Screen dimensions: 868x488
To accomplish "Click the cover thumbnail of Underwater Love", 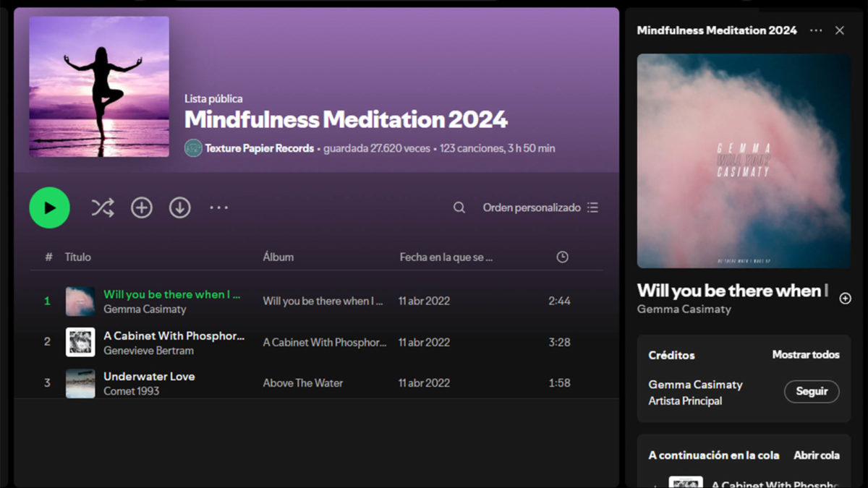I will [x=80, y=383].
